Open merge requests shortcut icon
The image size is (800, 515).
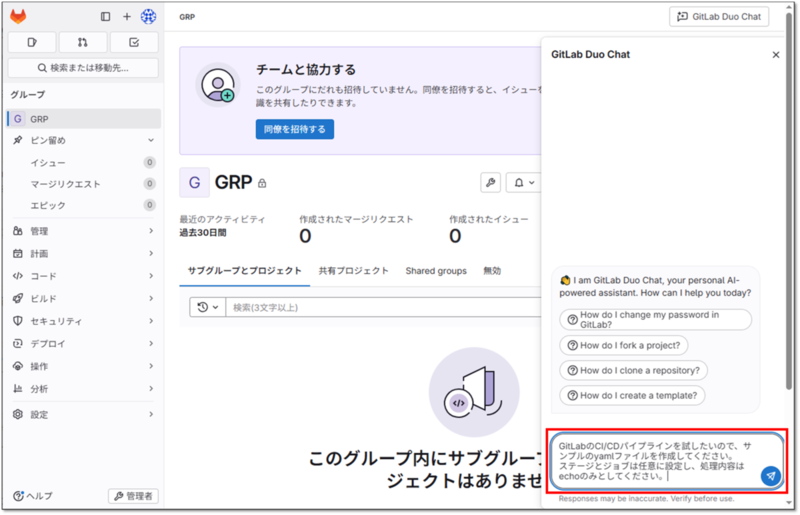[x=83, y=42]
